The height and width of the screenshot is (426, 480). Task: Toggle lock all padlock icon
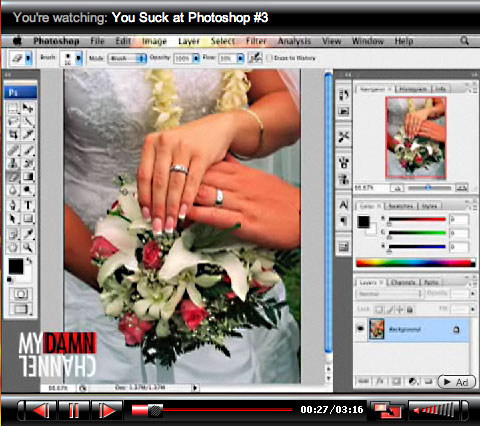point(410,310)
